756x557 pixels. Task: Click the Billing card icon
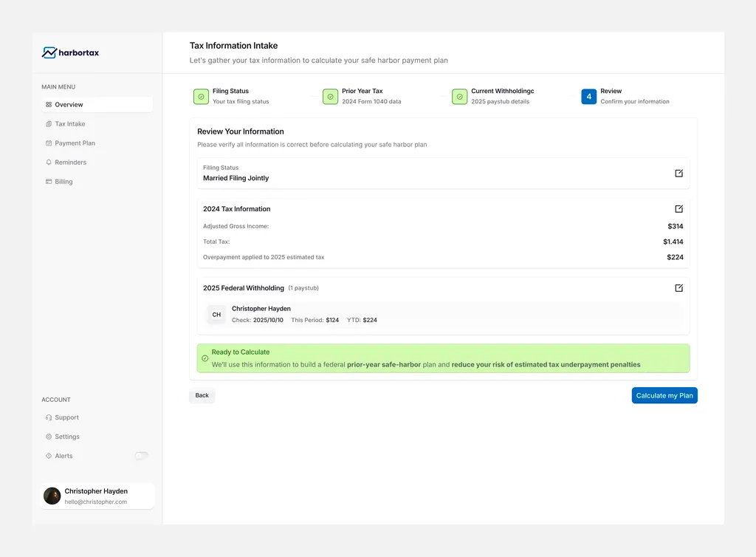coord(49,182)
